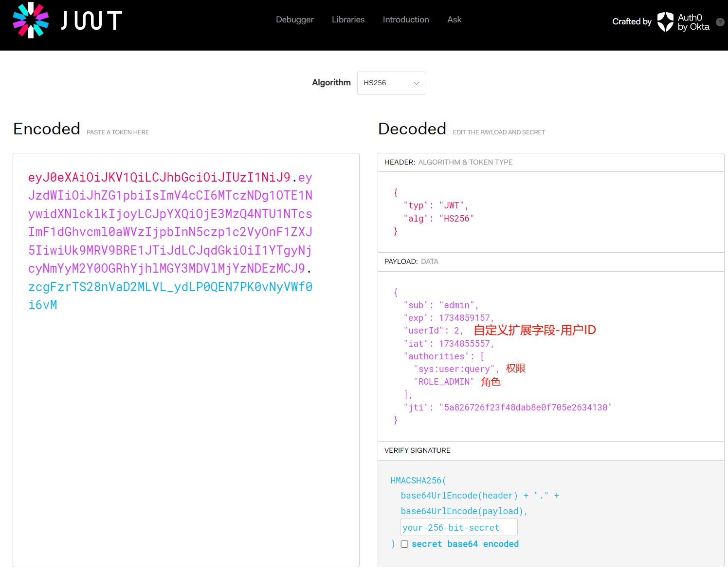
Task: Click inside the Encoded token text area
Action: tap(186, 360)
